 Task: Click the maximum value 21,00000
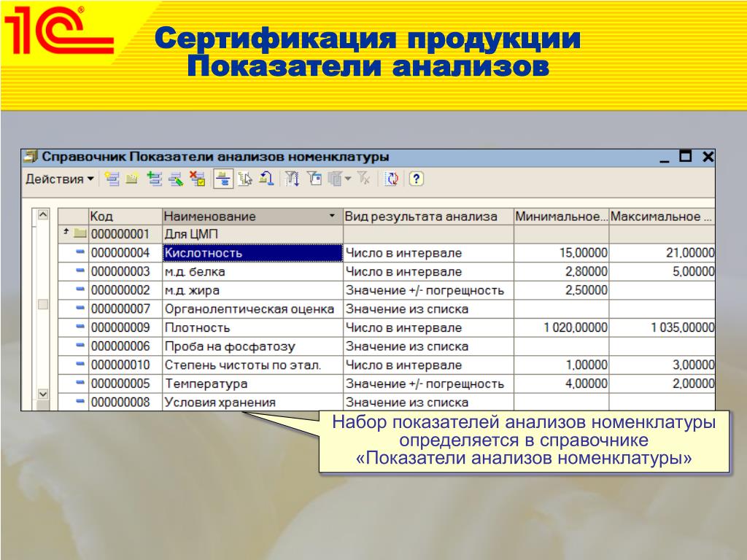690,253
